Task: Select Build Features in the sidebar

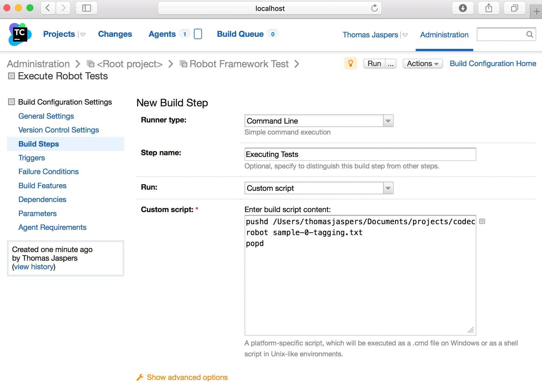Action: point(42,186)
